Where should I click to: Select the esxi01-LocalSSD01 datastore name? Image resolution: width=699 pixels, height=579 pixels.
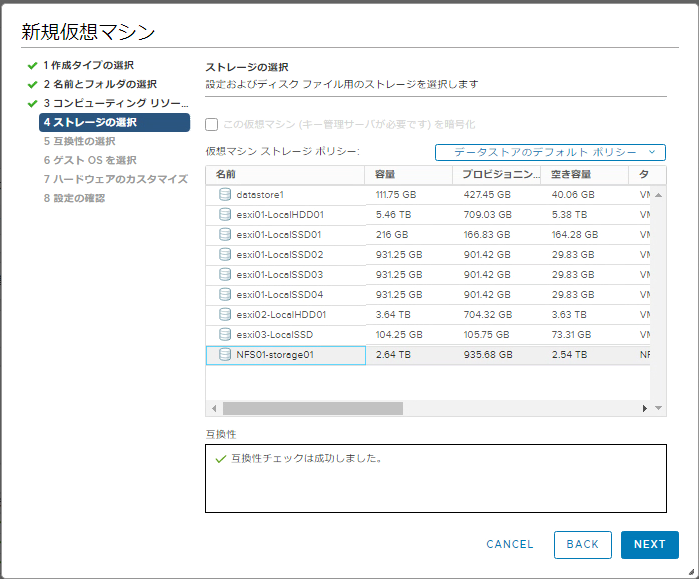(x=279, y=235)
